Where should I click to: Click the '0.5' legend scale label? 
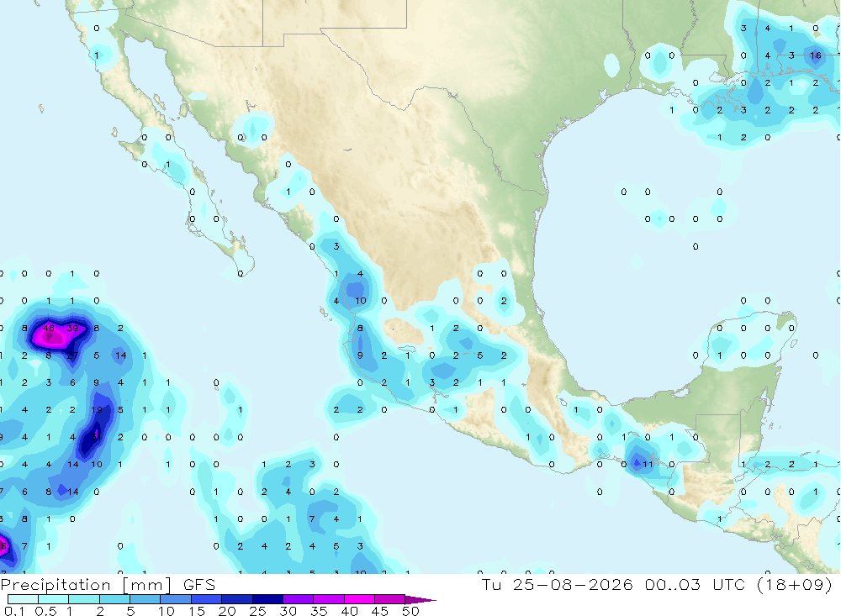(45, 611)
